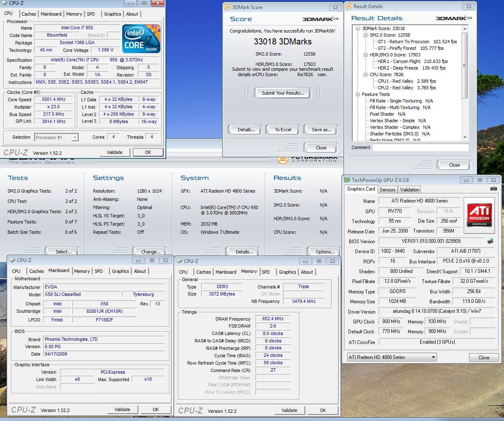Collapse the Feature Tests tree node
504x421 pixels.
point(358,94)
